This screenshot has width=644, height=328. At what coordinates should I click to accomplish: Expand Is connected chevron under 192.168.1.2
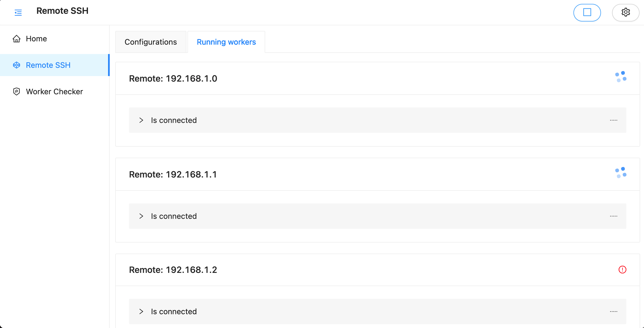coord(141,311)
